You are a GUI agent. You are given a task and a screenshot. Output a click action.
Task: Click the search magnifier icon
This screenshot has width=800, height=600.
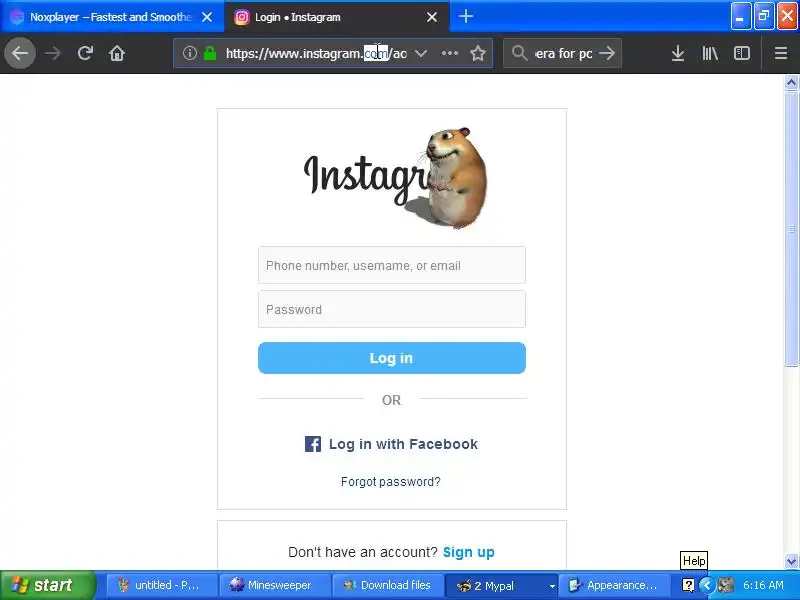pos(519,53)
